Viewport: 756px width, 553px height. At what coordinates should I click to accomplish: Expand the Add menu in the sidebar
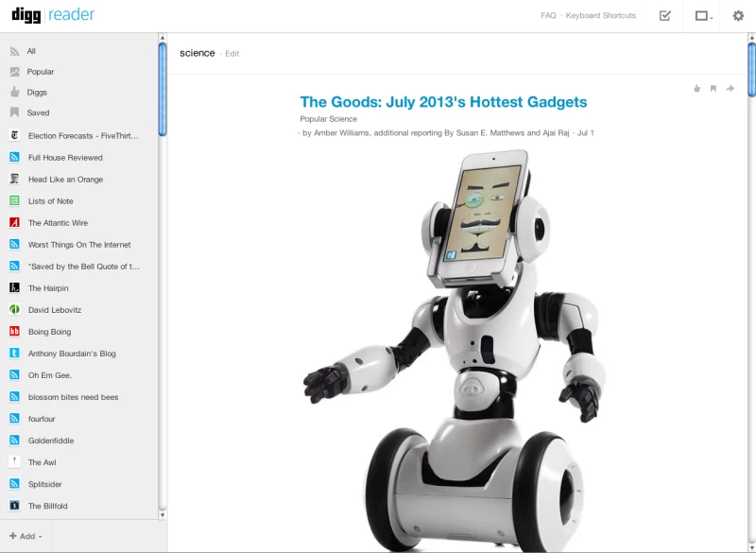tap(26, 536)
